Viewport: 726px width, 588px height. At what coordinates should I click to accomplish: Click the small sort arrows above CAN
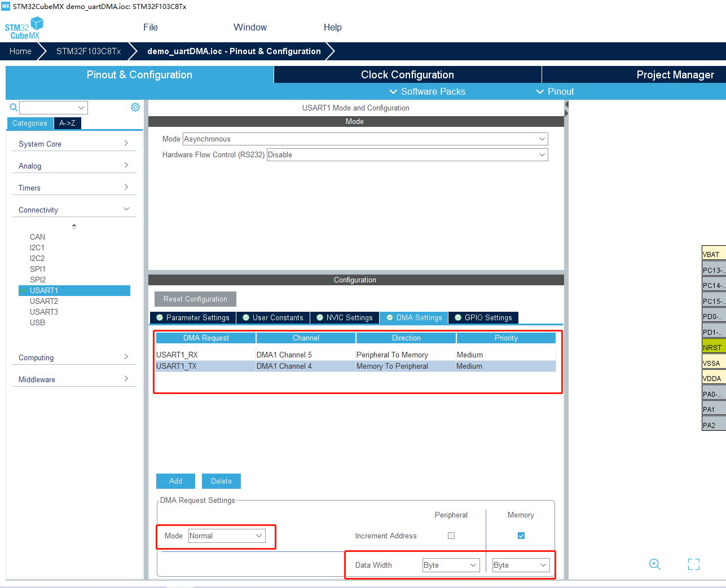tap(74, 227)
